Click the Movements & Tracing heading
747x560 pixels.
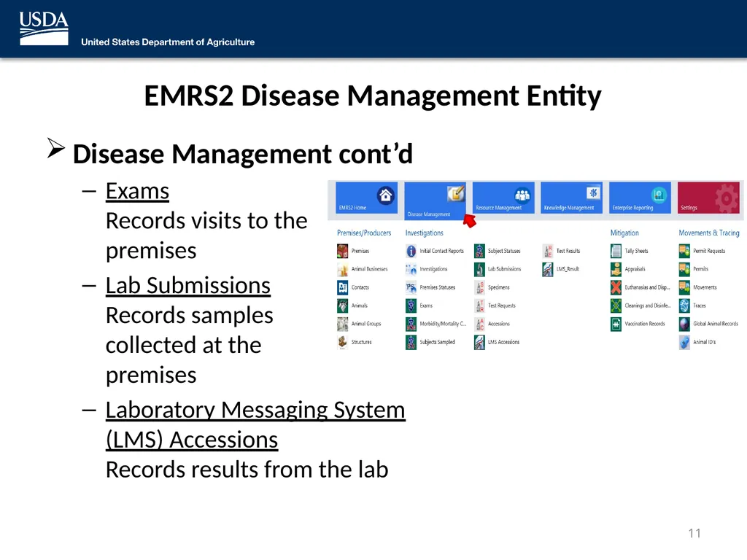pyautogui.click(x=709, y=233)
